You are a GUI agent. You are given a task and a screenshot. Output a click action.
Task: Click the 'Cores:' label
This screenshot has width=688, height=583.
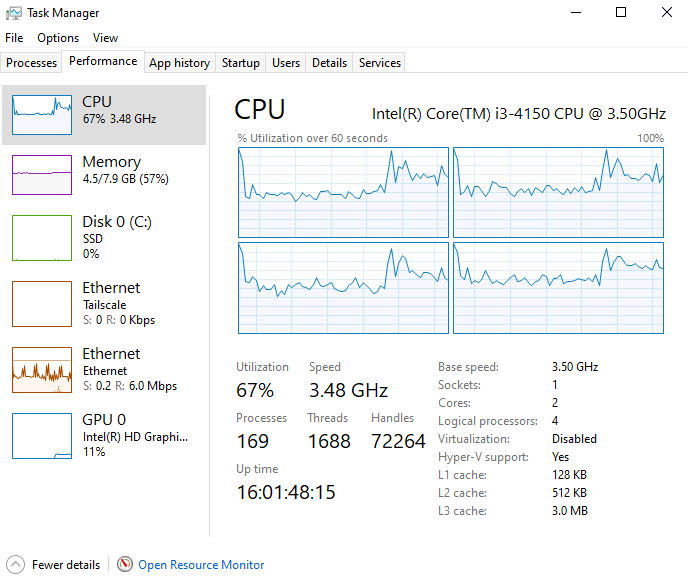pyautogui.click(x=454, y=403)
